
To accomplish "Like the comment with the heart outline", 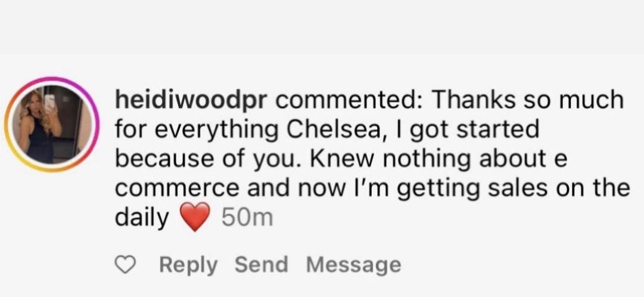I will (125, 265).
